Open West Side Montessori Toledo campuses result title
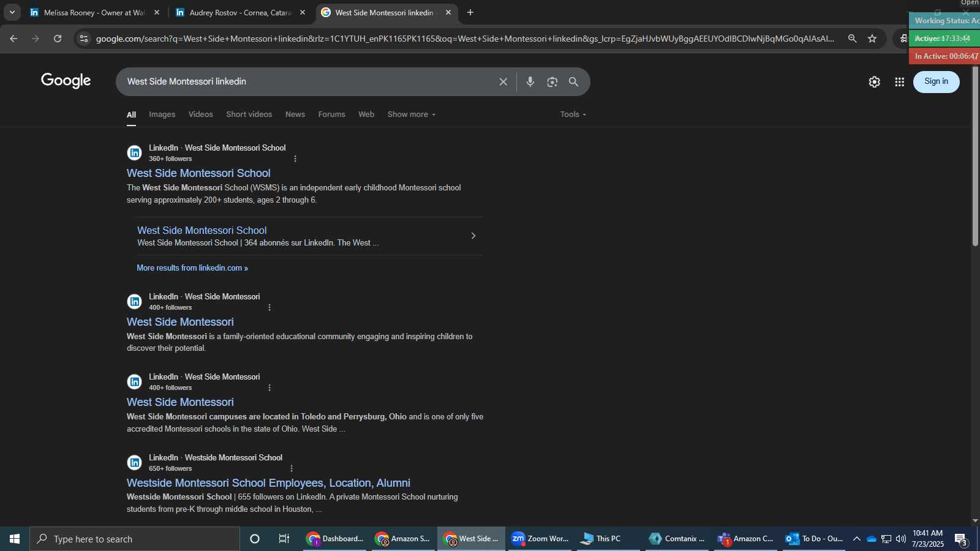 pyautogui.click(x=180, y=402)
